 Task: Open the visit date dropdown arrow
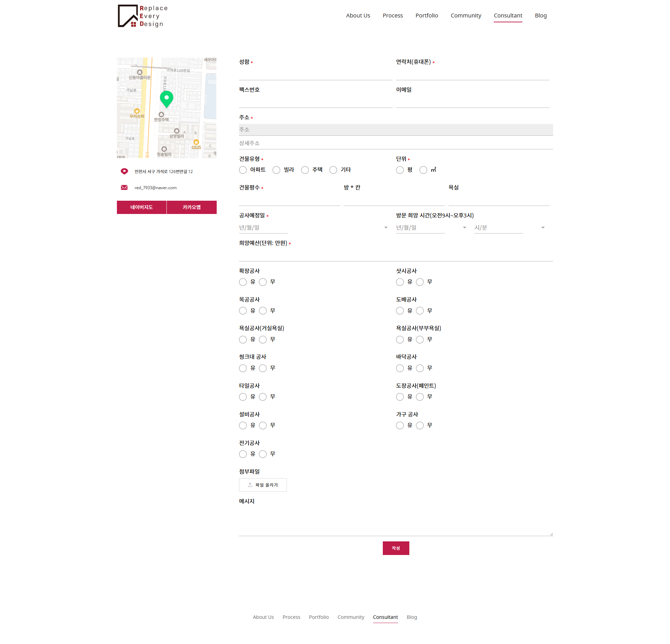464,228
